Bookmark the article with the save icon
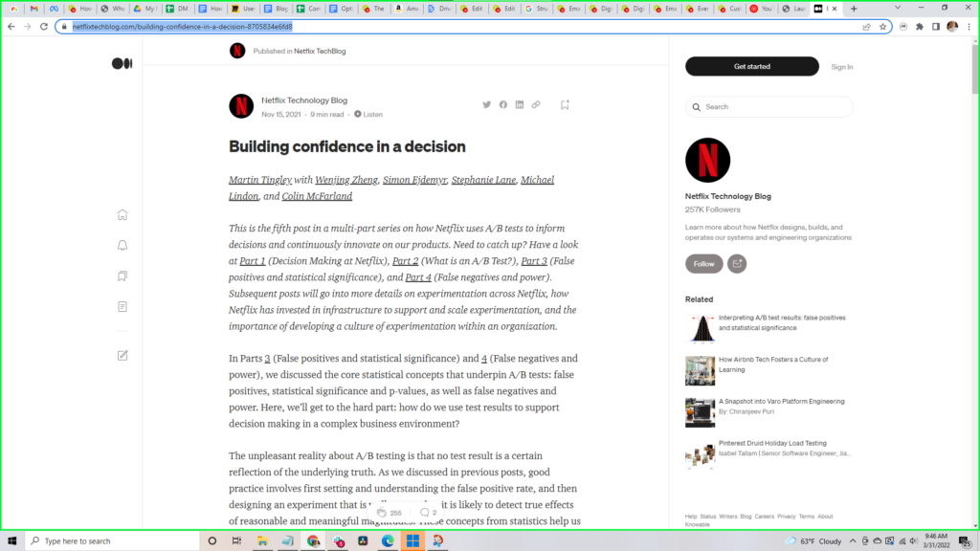 565,105
